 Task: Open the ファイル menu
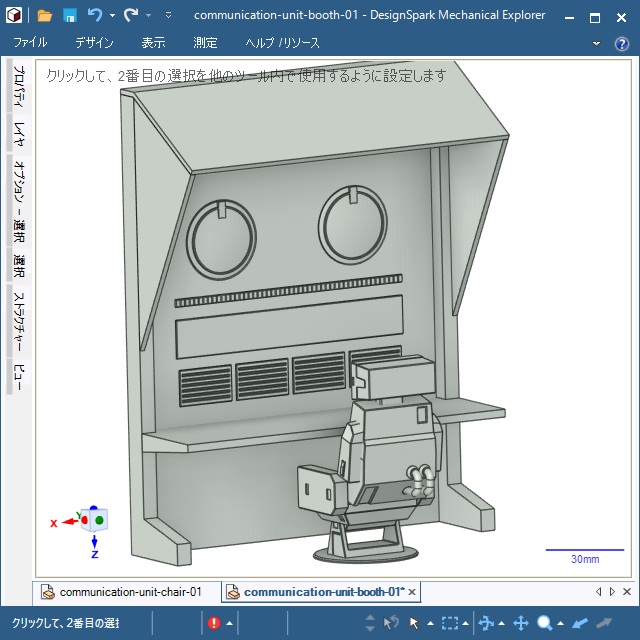click(30, 42)
